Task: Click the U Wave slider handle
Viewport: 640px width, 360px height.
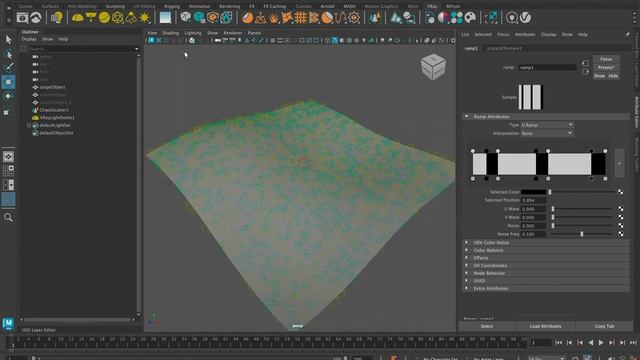Action: click(553, 209)
